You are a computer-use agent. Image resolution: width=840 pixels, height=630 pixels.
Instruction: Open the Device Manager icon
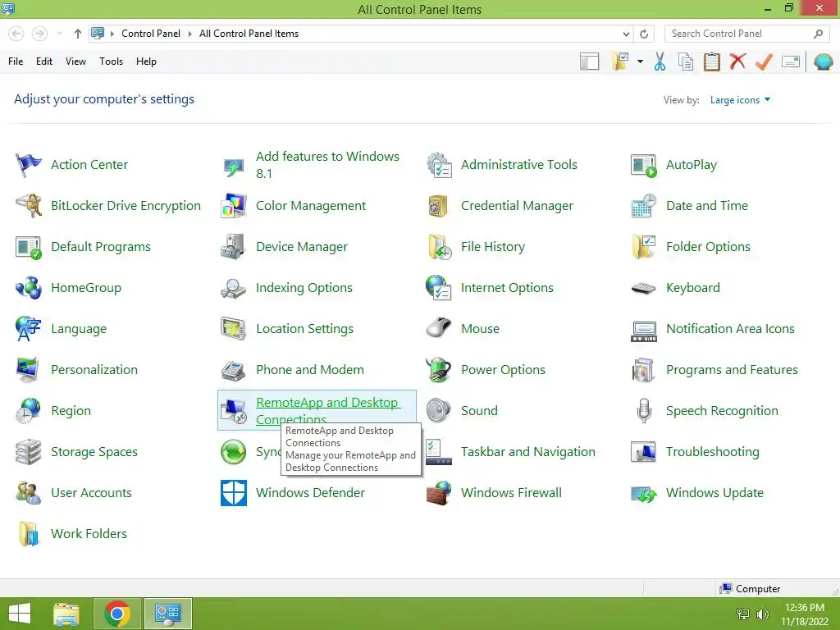pos(234,247)
